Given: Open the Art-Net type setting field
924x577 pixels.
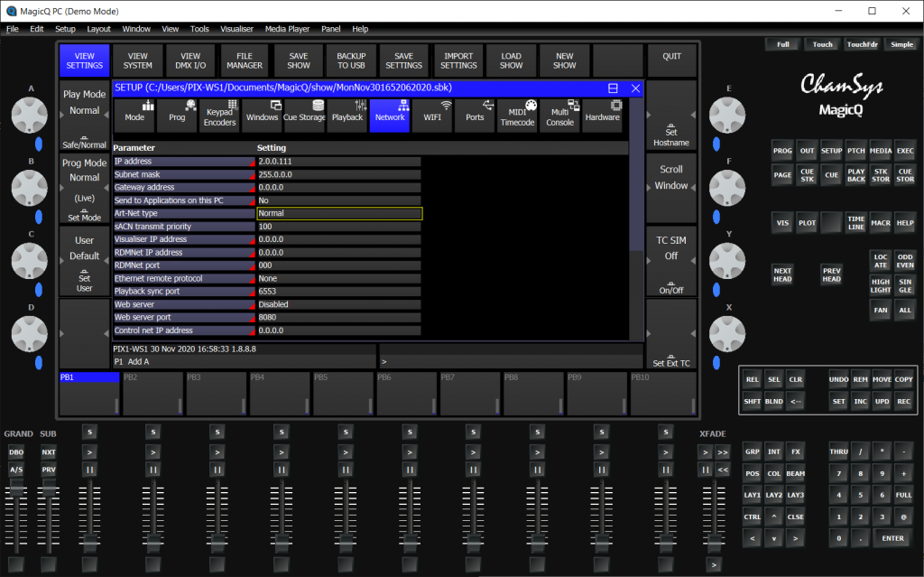Looking at the screenshot, I should pyautogui.click(x=338, y=214).
